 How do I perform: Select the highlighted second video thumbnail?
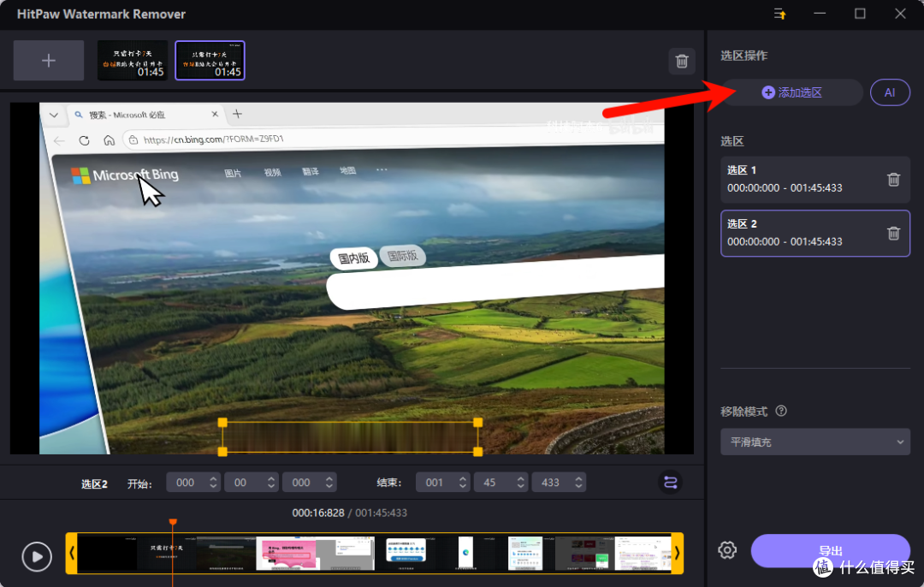(x=210, y=61)
